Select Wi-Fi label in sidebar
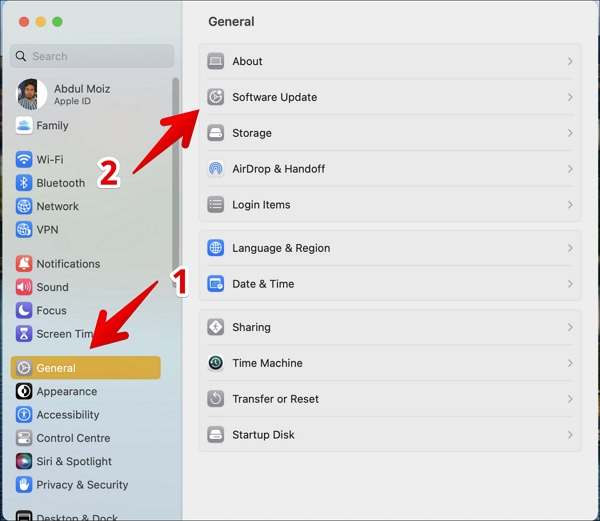 (50, 159)
